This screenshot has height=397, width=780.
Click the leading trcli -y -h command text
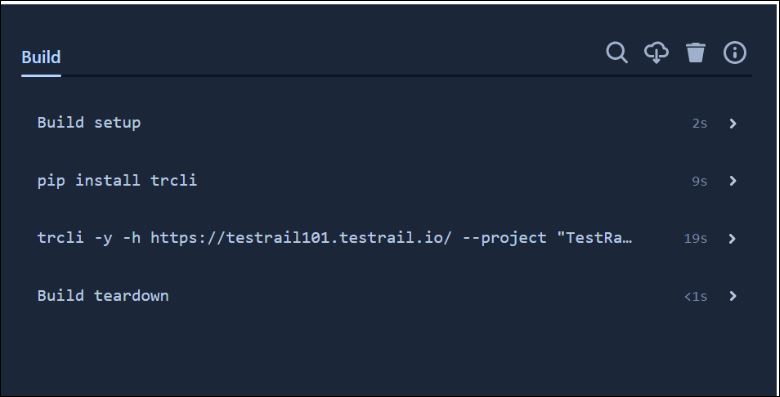pyautogui.click(x=89, y=238)
